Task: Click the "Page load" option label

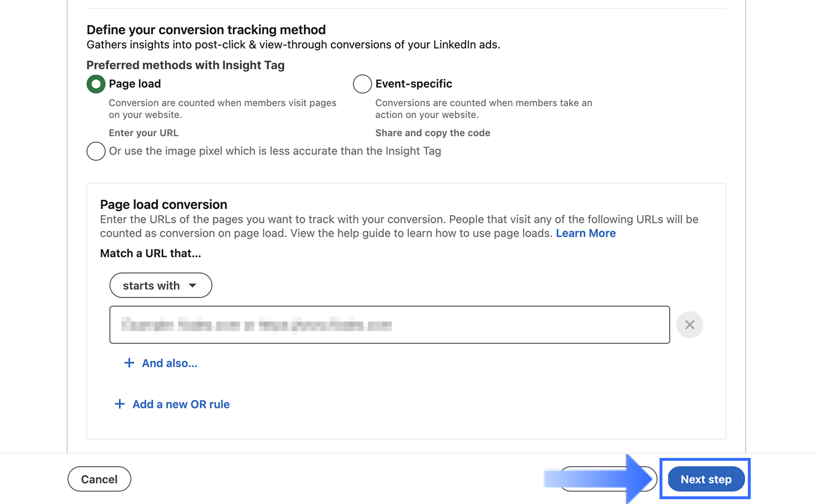Action: 135,84
